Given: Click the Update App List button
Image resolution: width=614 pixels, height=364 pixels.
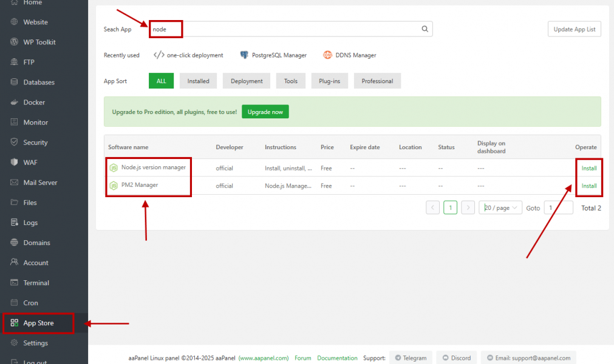Looking at the screenshot, I should point(575,29).
